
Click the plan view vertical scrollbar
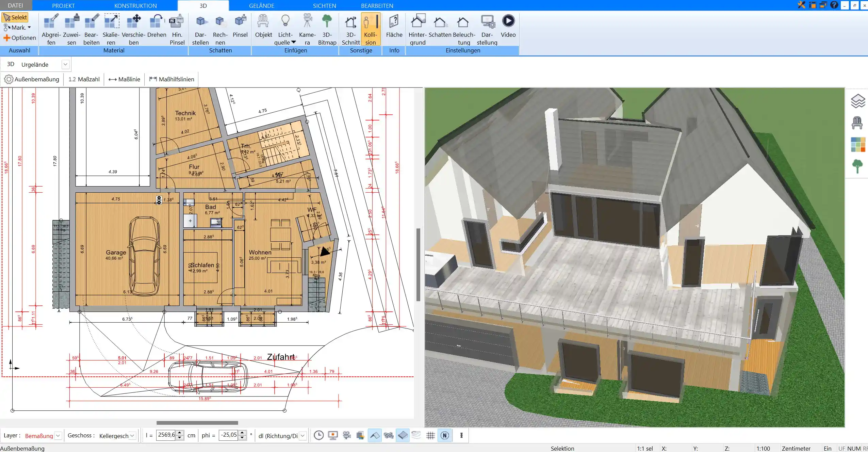418,264
